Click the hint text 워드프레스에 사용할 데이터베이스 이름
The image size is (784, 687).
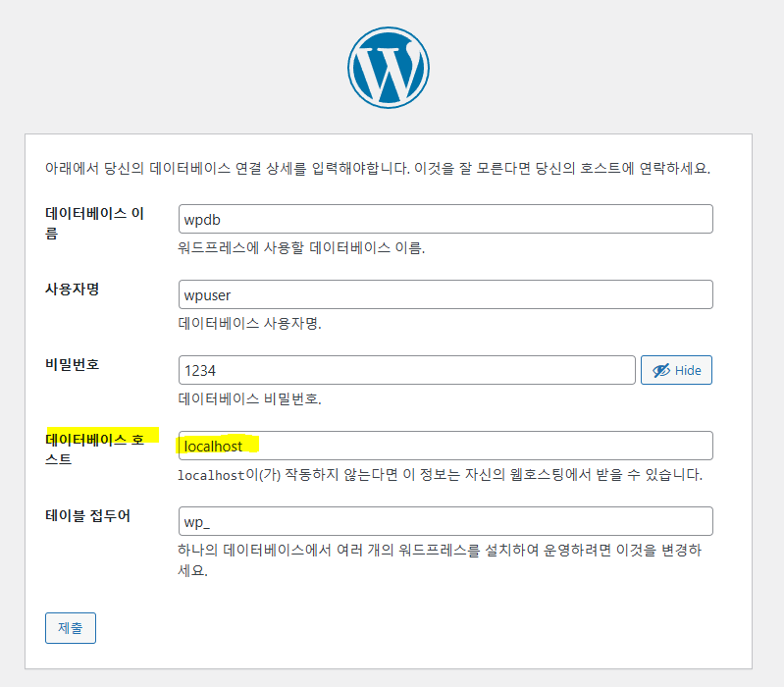tap(301, 247)
